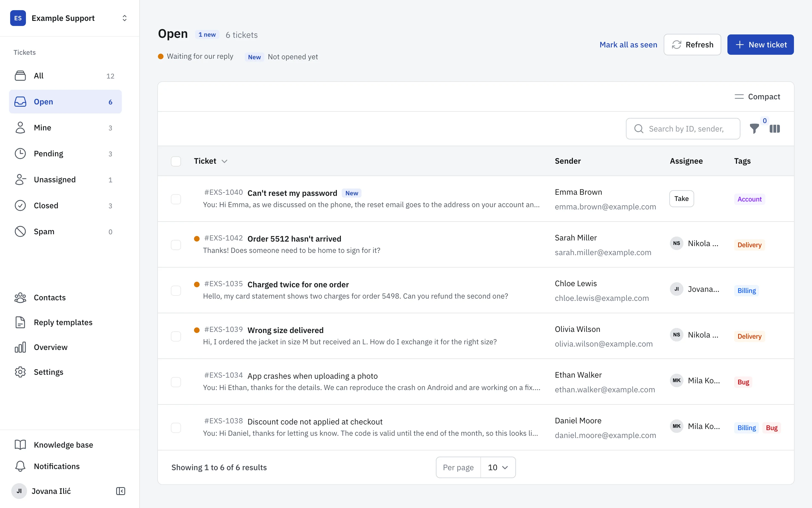Image resolution: width=812 pixels, height=508 pixels.
Task: Toggle the Compact view option
Action: click(x=757, y=97)
